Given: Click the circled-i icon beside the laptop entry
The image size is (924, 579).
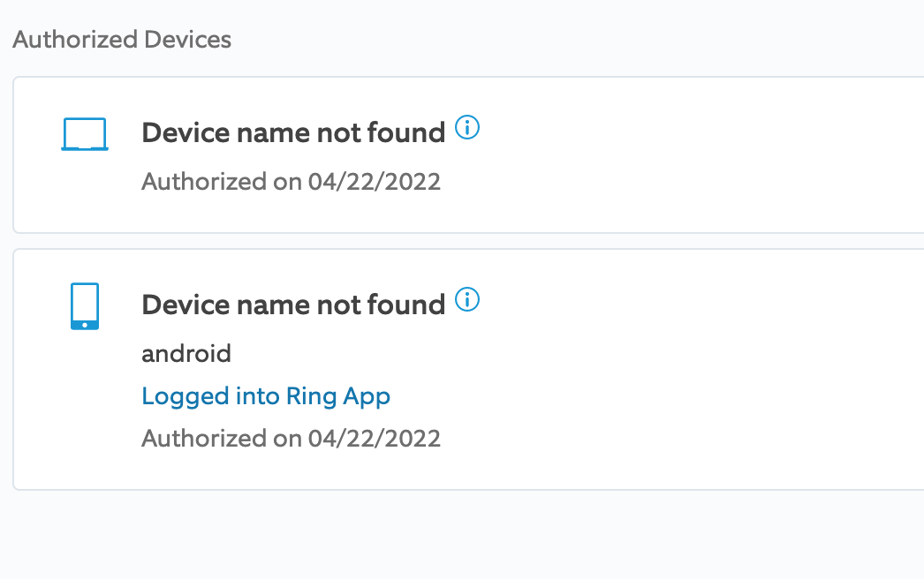Looking at the screenshot, I should pos(468,128).
